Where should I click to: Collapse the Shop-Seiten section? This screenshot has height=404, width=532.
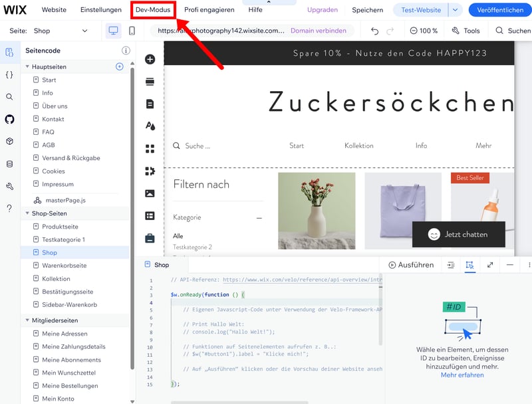27,213
